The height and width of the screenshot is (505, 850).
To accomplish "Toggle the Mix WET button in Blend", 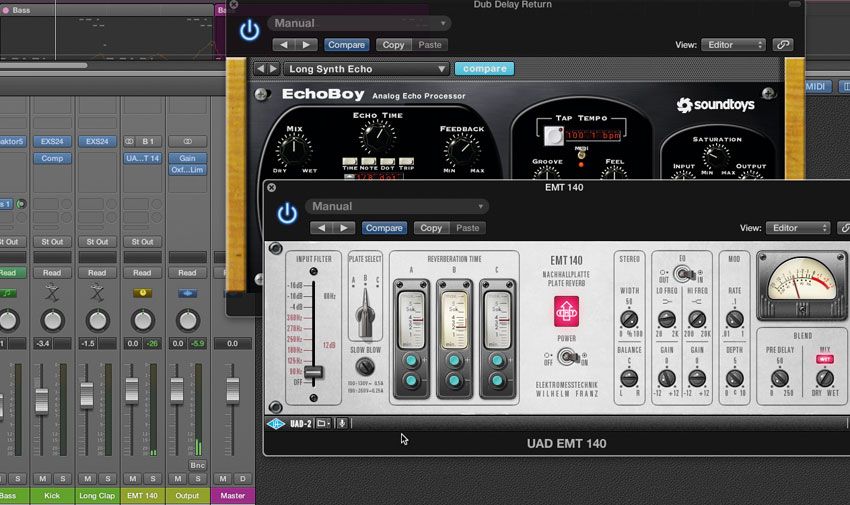I will (825, 359).
